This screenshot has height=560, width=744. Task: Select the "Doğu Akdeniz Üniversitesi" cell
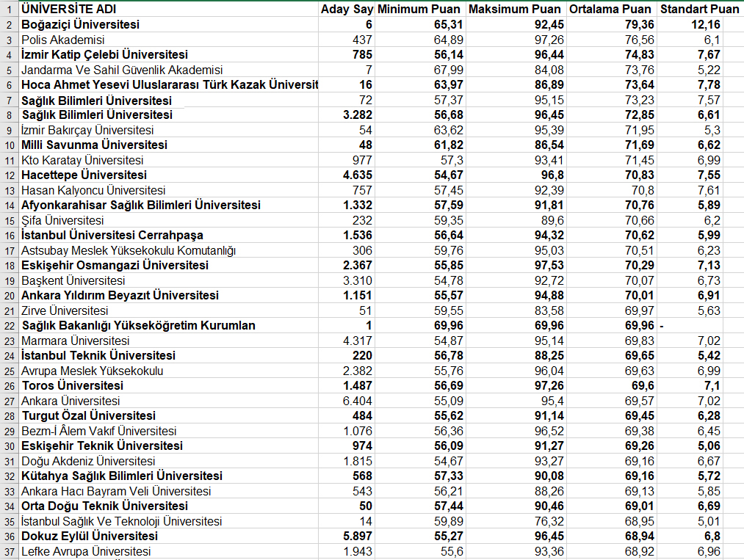[x=169, y=461]
